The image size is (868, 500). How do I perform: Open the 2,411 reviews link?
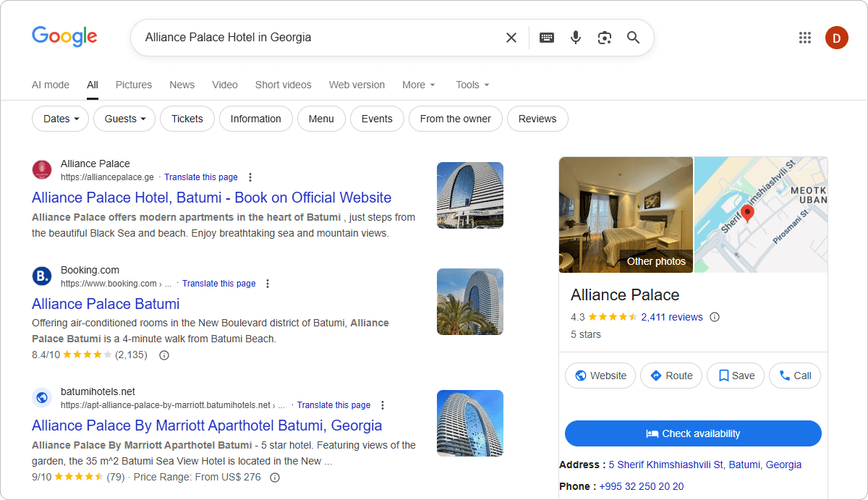[x=673, y=316]
